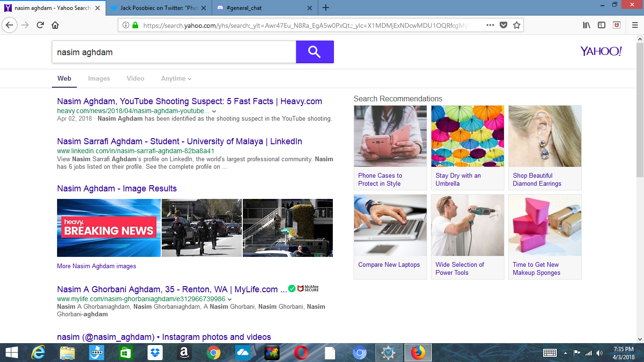Launch Opera from the Windows taskbar
This screenshot has height=362, width=644.
[x=301, y=353]
